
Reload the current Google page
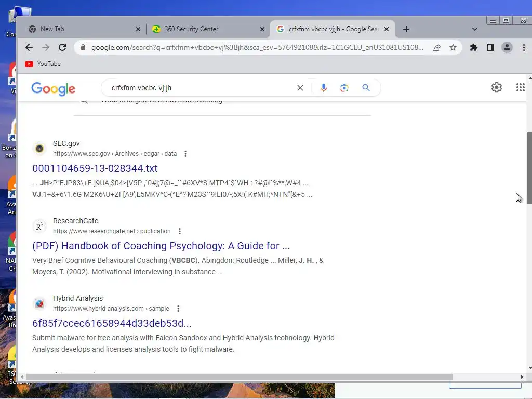(62, 47)
